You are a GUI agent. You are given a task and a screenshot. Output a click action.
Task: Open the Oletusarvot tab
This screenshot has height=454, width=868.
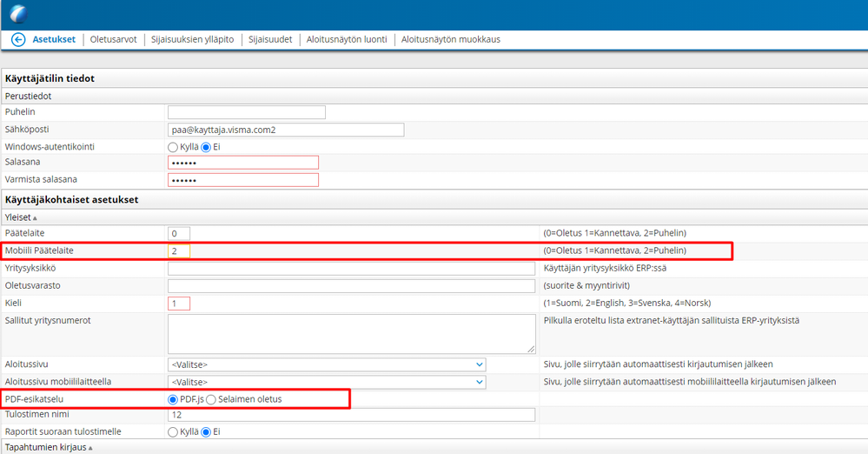pyautogui.click(x=114, y=39)
